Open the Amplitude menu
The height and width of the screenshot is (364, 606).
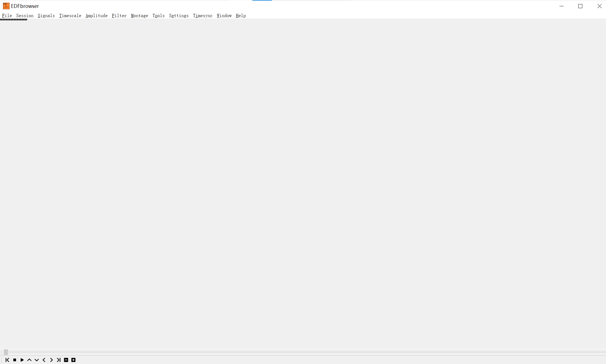point(97,16)
